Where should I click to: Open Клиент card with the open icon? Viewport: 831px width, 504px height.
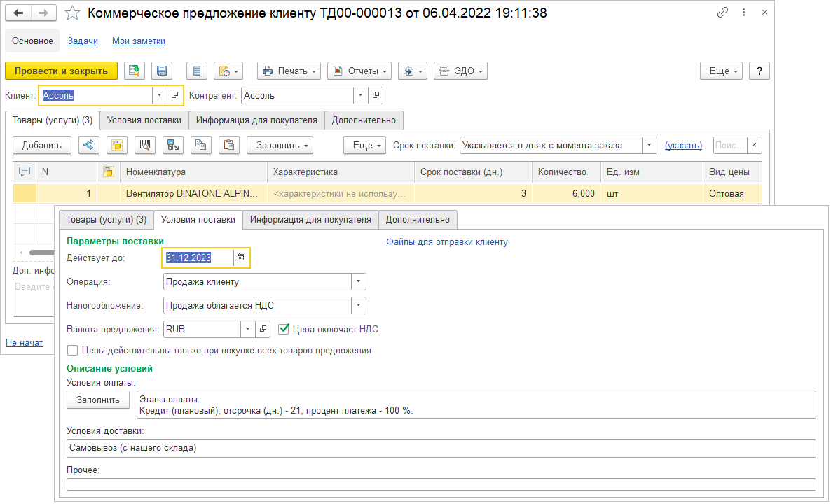tap(175, 95)
